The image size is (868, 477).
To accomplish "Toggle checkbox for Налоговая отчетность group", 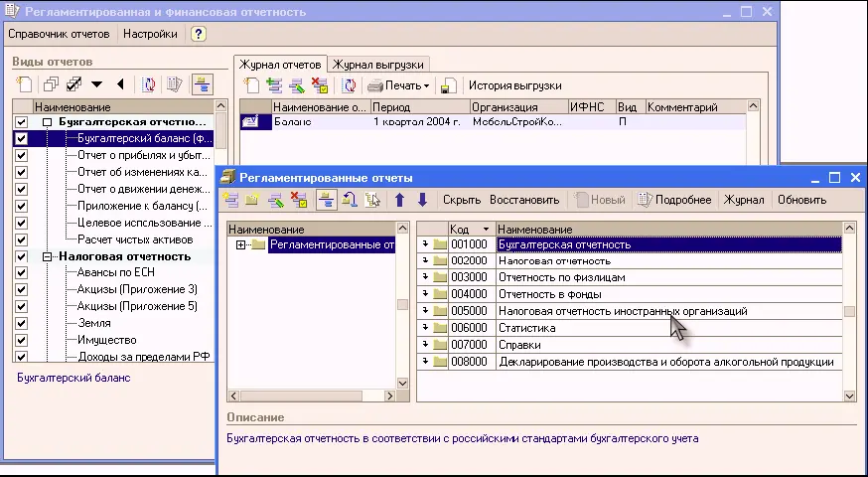I will (x=21, y=256).
